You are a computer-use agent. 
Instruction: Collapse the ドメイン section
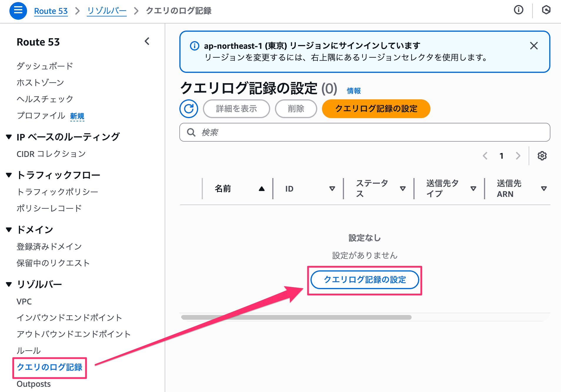(9, 230)
